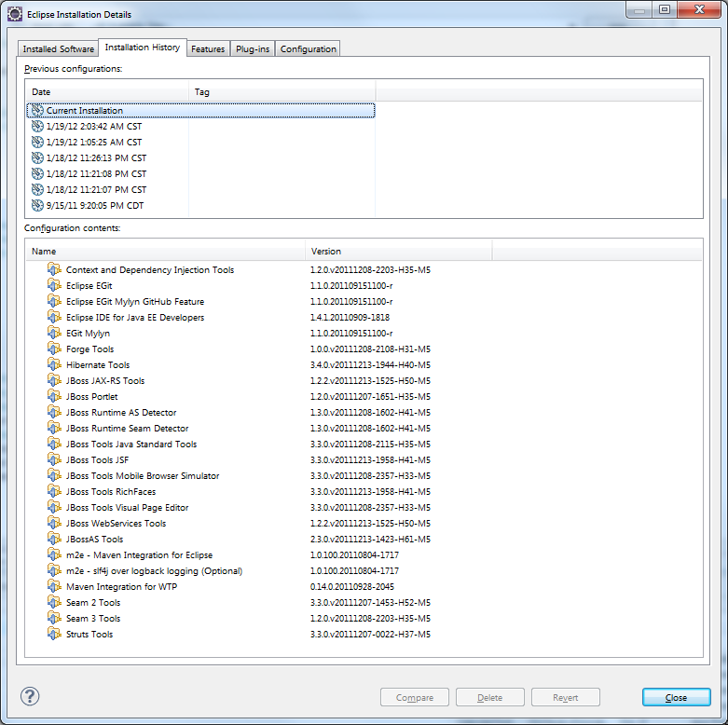728x725 pixels.
Task: Click version 2.3.0.v20111213-1423-H61-M5
Action: coord(370,539)
